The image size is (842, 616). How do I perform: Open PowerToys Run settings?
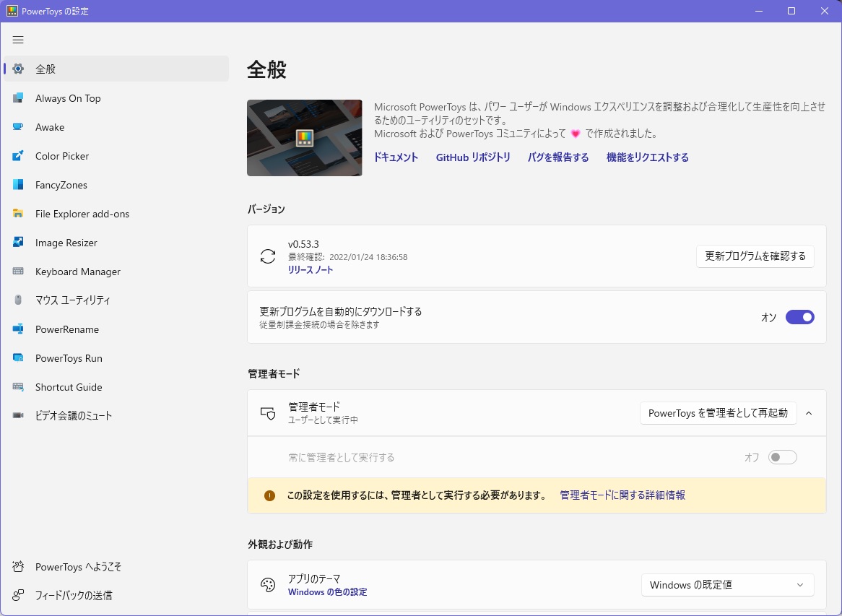[x=116, y=358]
